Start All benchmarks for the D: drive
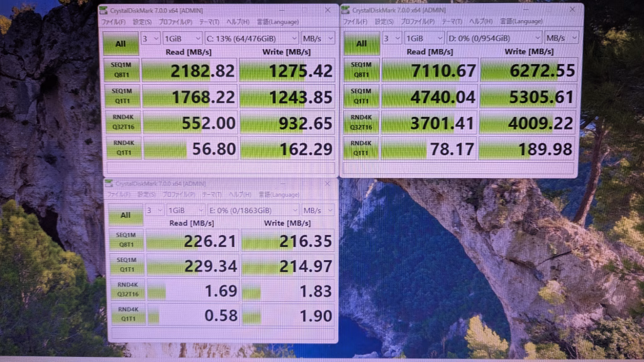The width and height of the screenshot is (644, 362). tap(361, 43)
